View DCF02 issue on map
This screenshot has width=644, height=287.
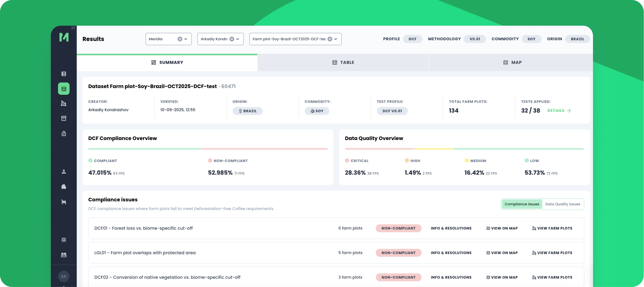(x=502, y=277)
